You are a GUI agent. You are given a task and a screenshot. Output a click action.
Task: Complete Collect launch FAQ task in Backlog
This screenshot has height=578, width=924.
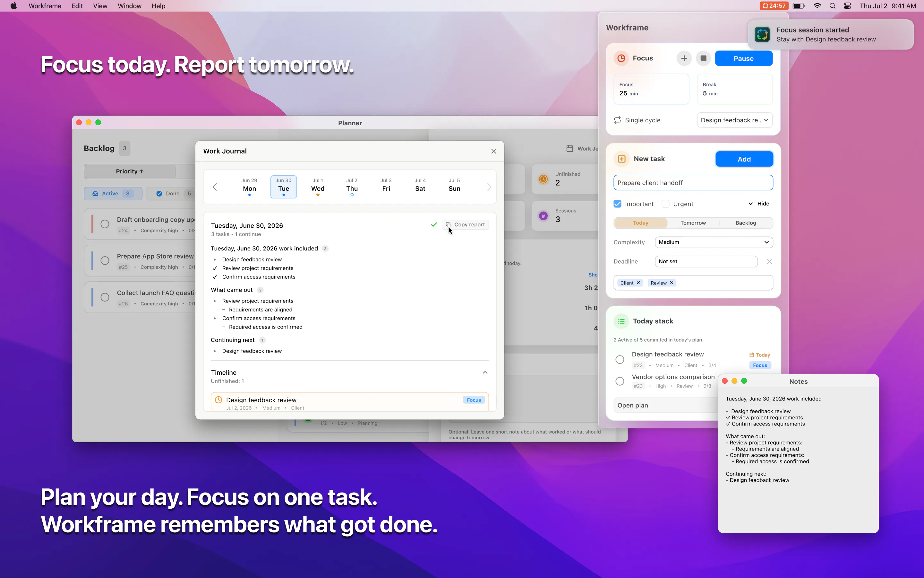[x=105, y=297]
